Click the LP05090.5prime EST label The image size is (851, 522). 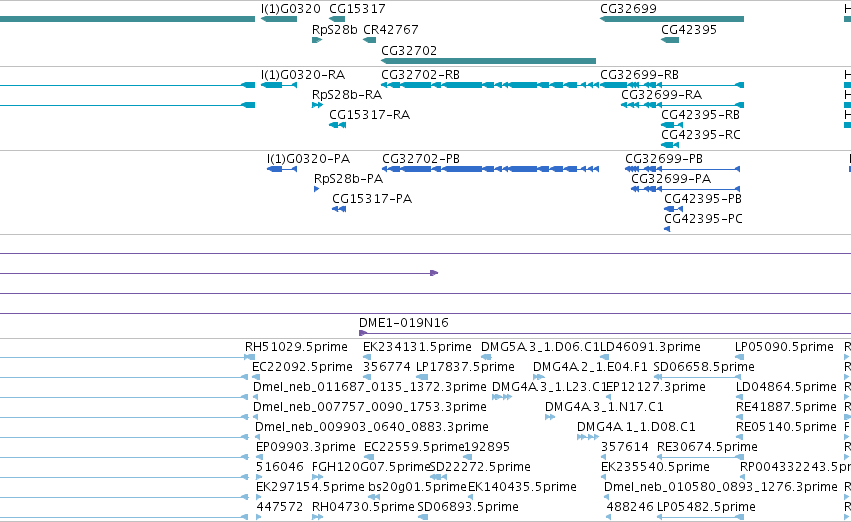pyautogui.click(x=784, y=347)
